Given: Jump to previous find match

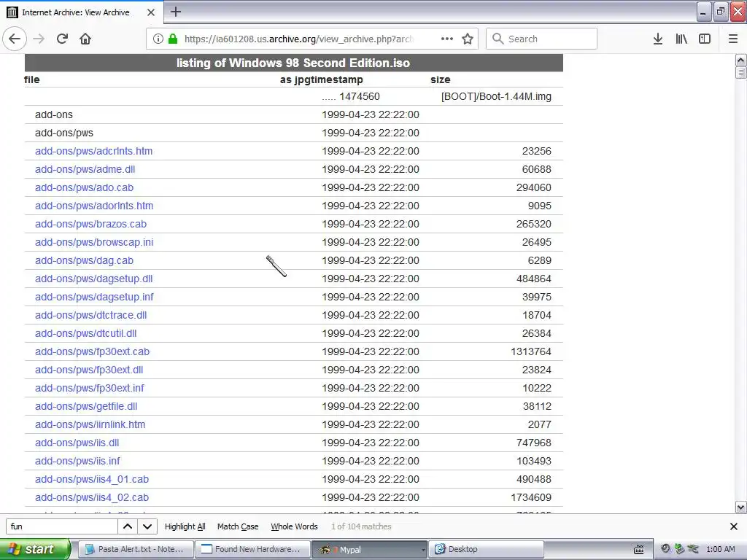Looking at the screenshot, I should (128, 526).
